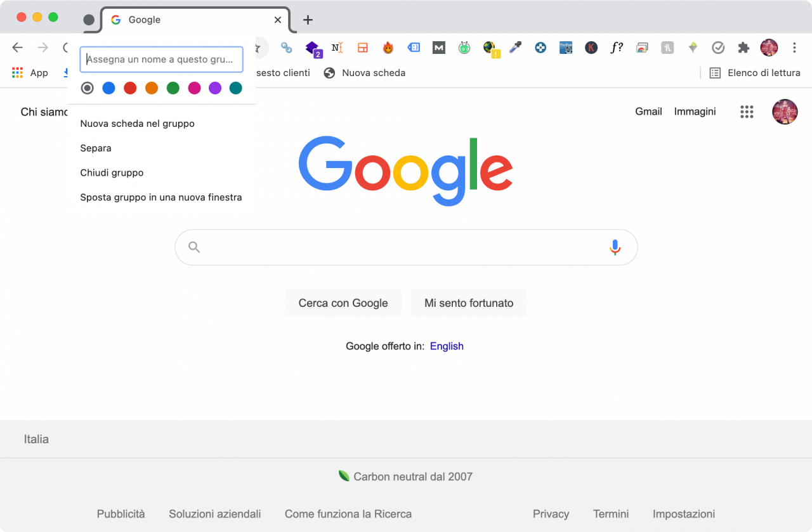Open Google apps grid icon
812x532 pixels.
[747, 112]
